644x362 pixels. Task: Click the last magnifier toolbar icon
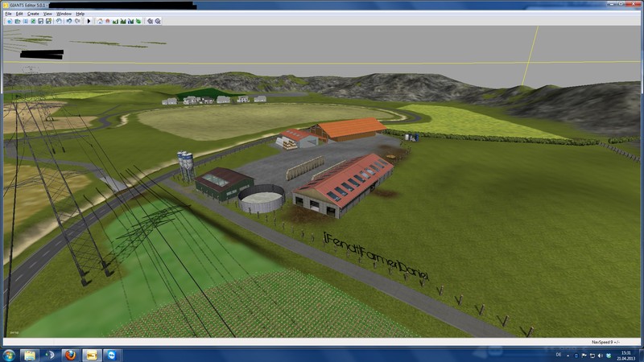tap(158, 21)
